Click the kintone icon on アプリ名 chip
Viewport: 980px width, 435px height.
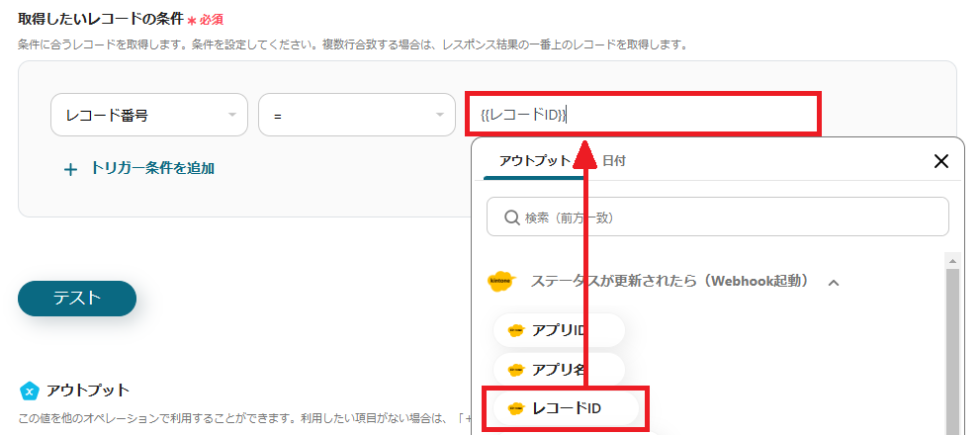click(515, 370)
